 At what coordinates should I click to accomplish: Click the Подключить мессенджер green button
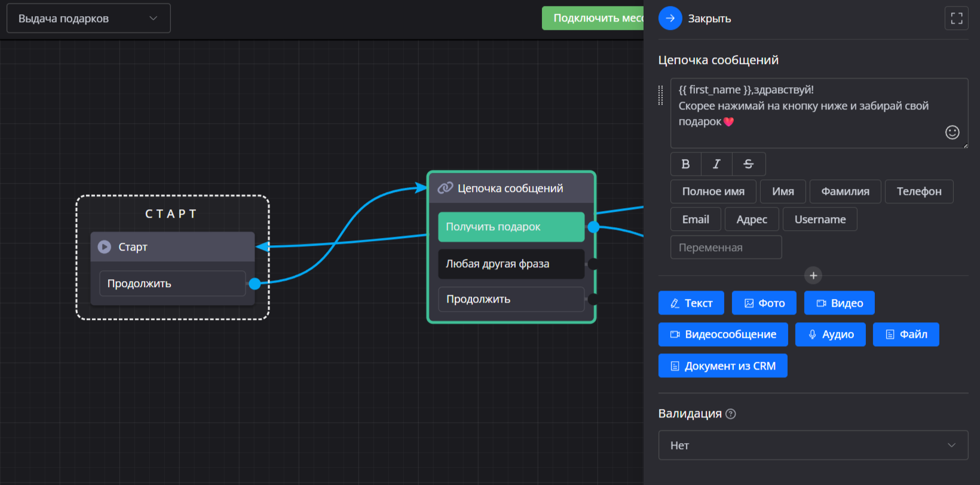(592, 19)
